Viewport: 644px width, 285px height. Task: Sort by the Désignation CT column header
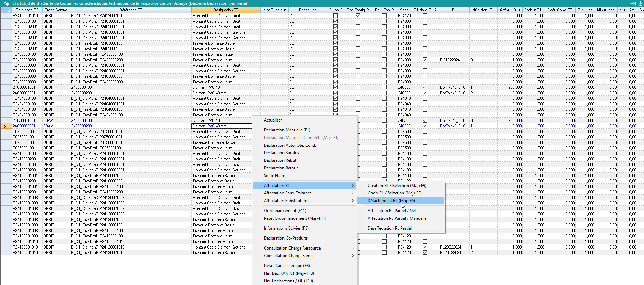[x=225, y=10]
